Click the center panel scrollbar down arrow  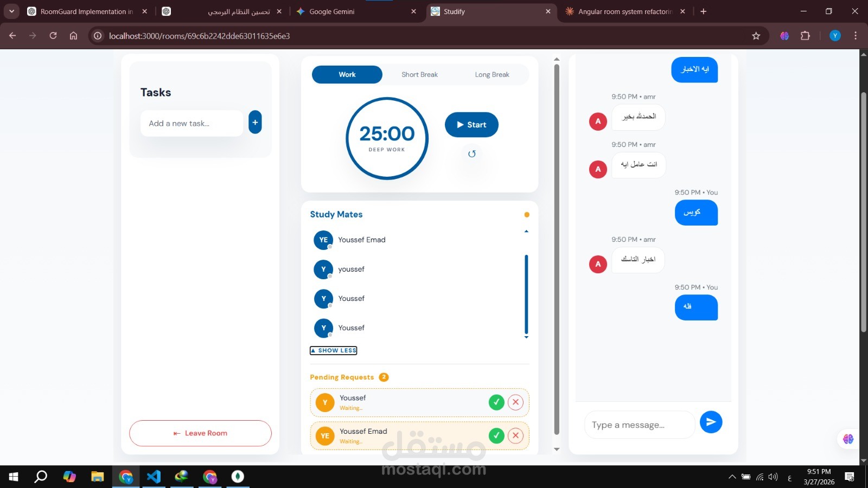tap(557, 449)
